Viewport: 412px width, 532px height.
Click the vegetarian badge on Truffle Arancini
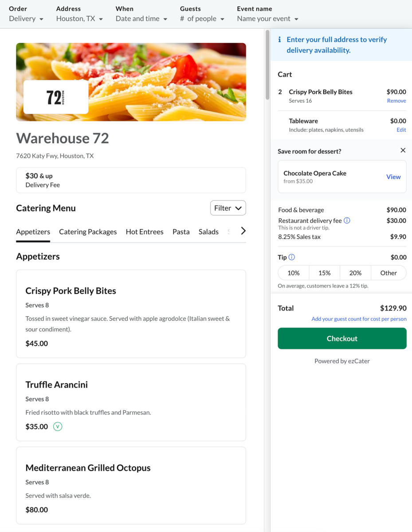pyautogui.click(x=58, y=426)
